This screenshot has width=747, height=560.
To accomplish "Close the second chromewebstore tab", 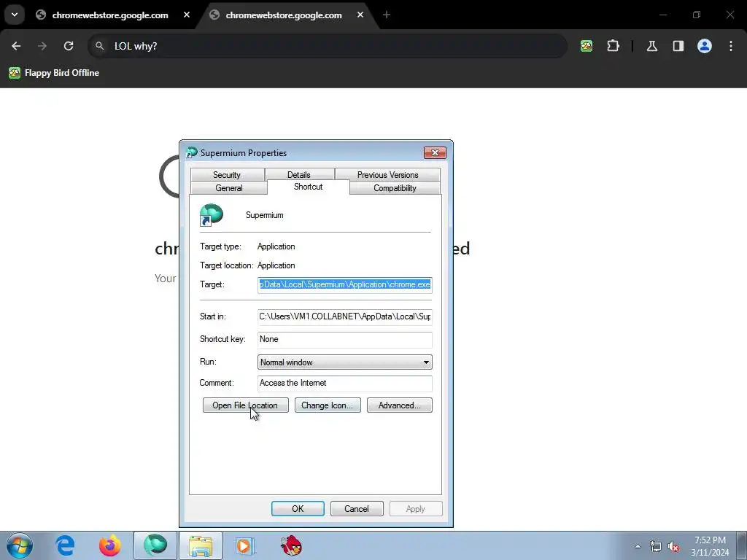I will coord(360,15).
